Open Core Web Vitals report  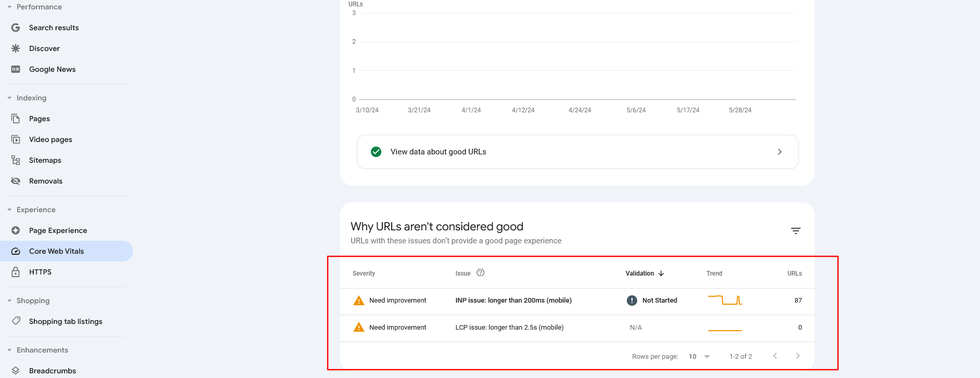(x=56, y=251)
